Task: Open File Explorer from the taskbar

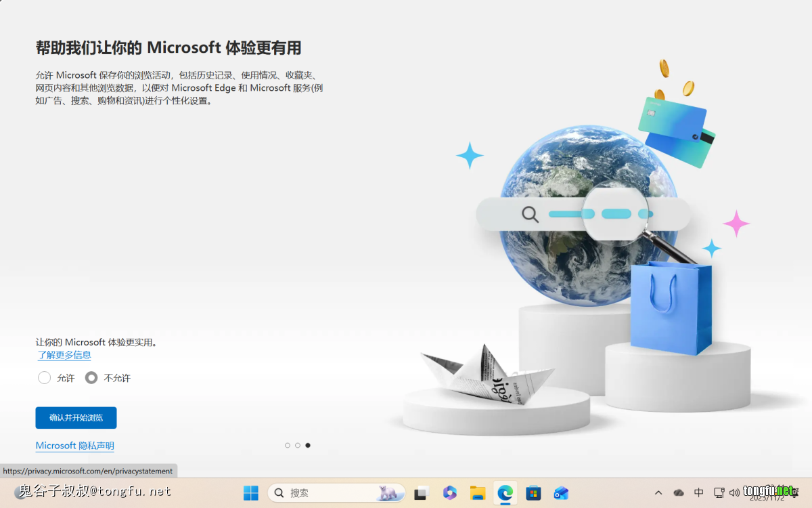Action: (478, 493)
